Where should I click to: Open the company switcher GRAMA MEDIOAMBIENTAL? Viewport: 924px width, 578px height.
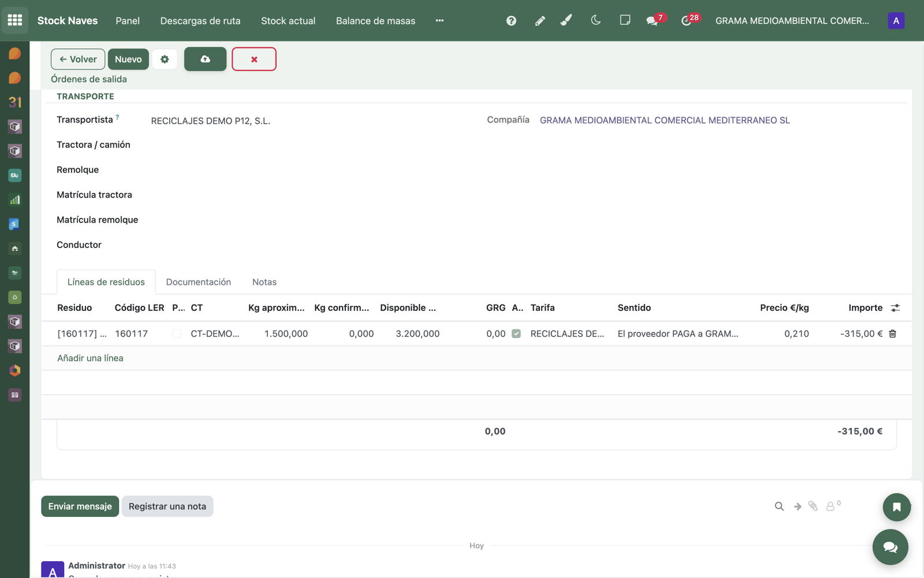[x=792, y=21]
